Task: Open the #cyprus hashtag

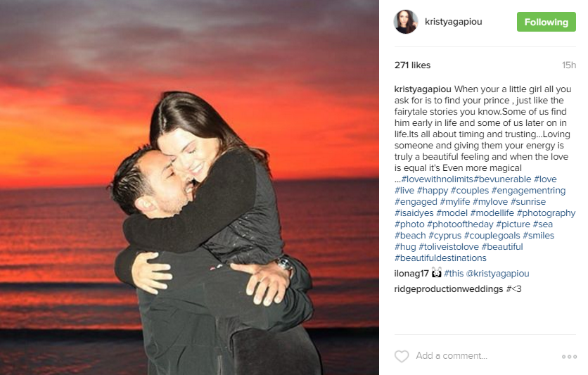Action: click(x=445, y=236)
